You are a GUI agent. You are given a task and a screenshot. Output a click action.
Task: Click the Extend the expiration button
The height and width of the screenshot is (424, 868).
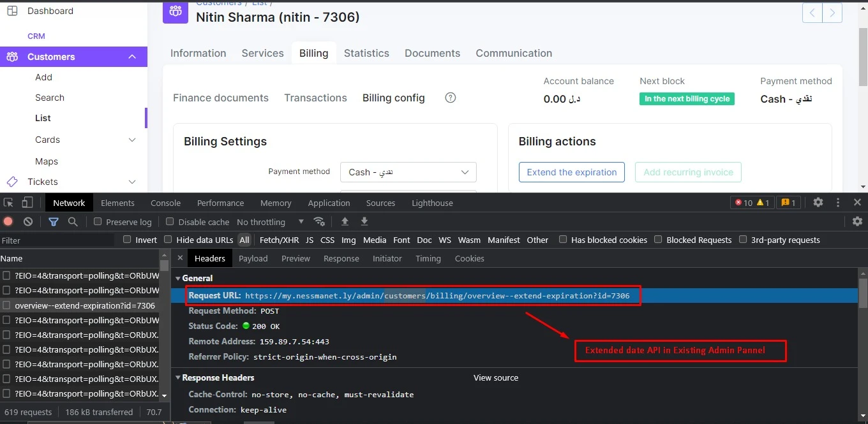(x=571, y=172)
